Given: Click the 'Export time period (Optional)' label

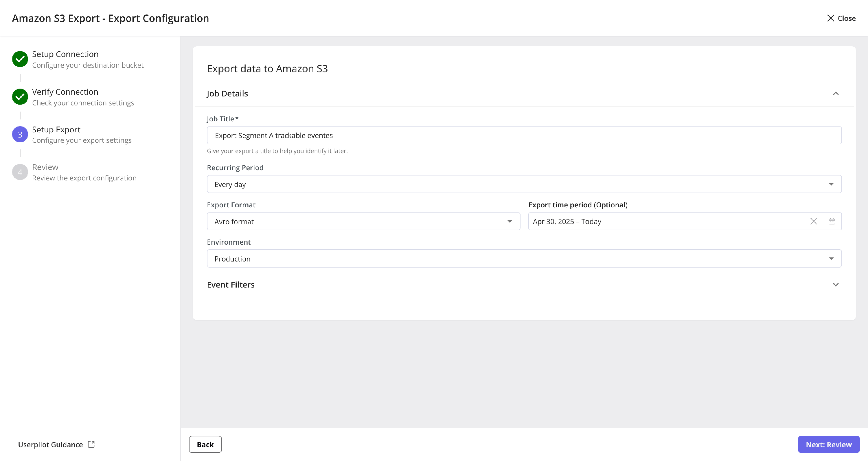Looking at the screenshot, I should pos(578,205).
